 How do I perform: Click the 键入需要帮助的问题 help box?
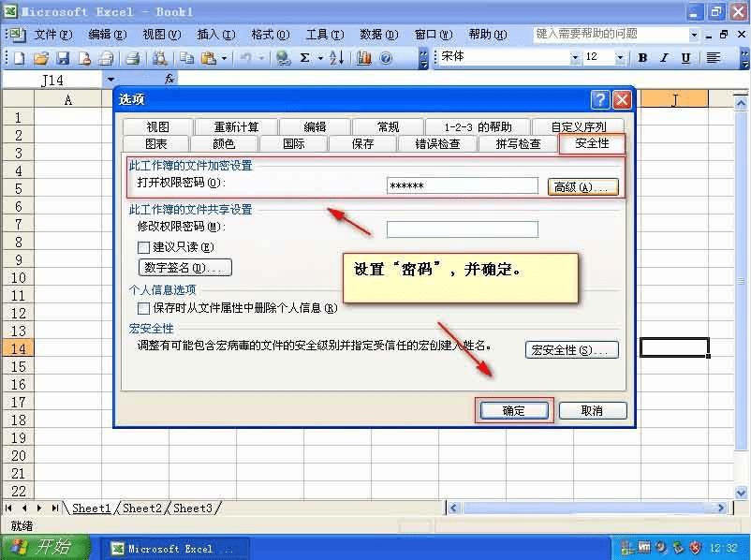[x=611, y=35]
